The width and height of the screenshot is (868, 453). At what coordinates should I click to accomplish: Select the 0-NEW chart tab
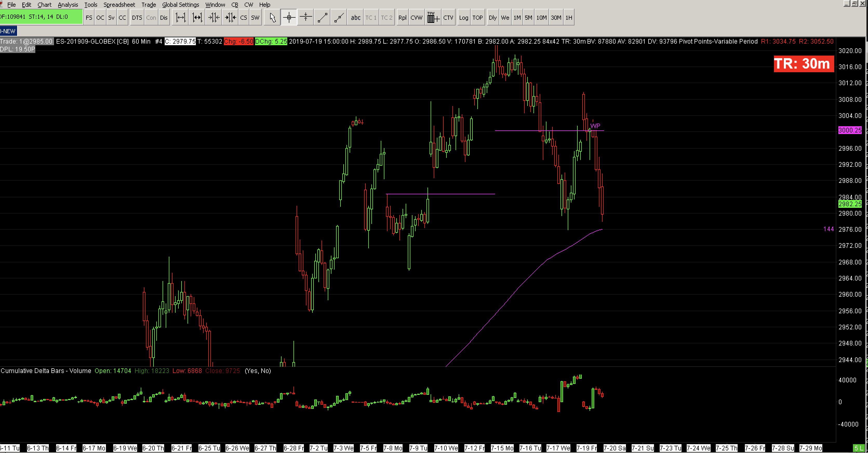click(8, 31)
